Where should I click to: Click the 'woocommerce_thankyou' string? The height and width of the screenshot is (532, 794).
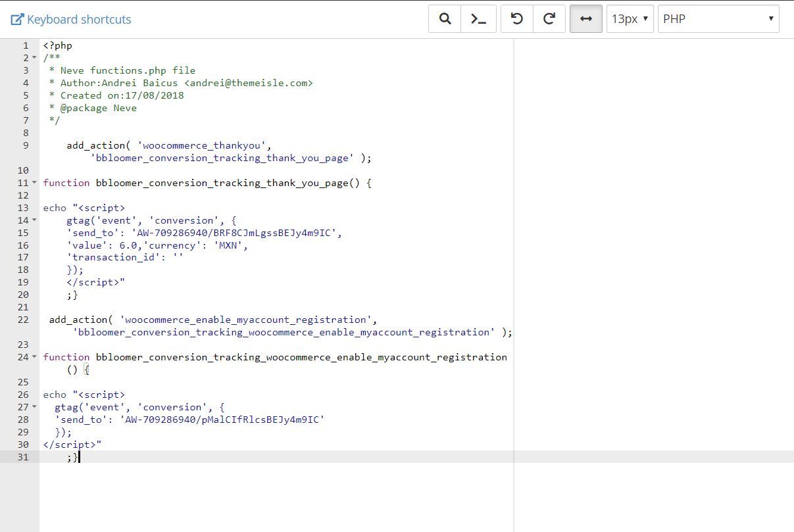[202, 145]
